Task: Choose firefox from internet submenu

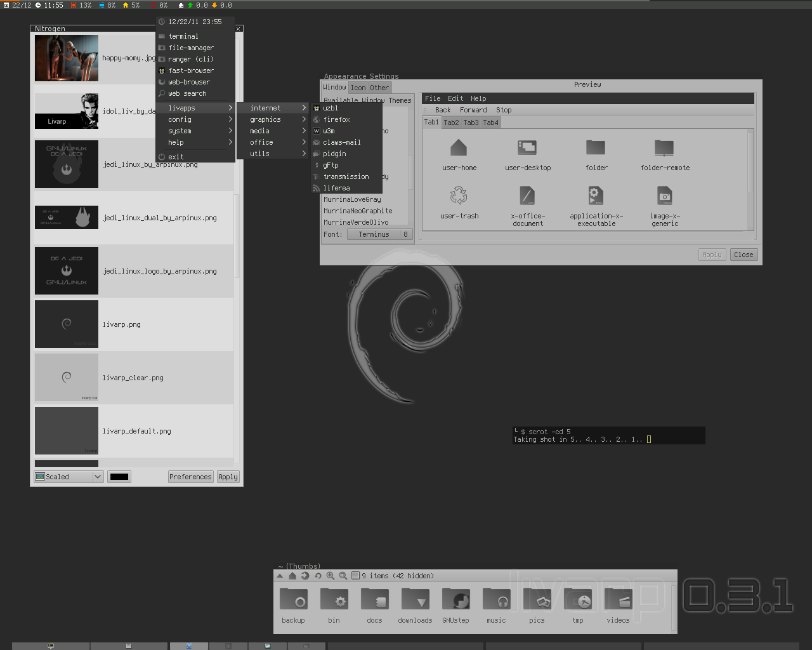Action: pos(346,119)
